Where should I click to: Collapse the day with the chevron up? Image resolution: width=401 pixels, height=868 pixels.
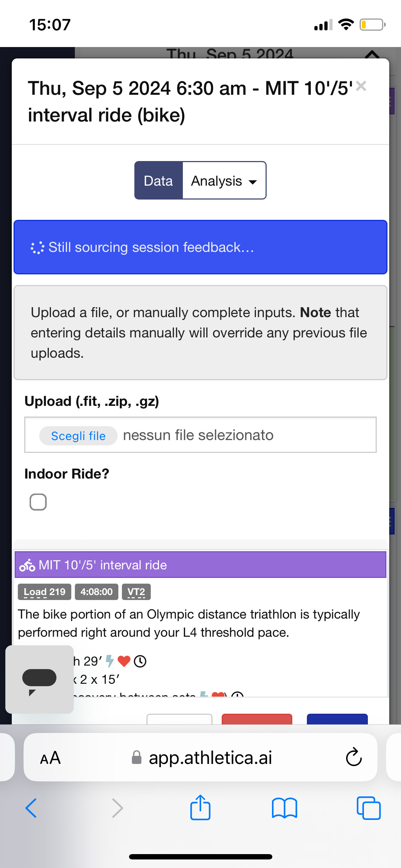[372, 54]
